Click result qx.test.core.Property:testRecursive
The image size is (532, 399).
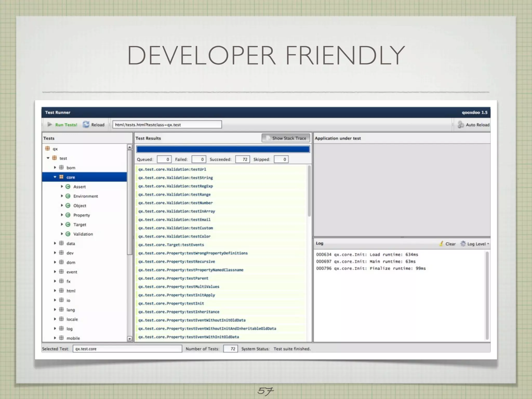[177, 262]
